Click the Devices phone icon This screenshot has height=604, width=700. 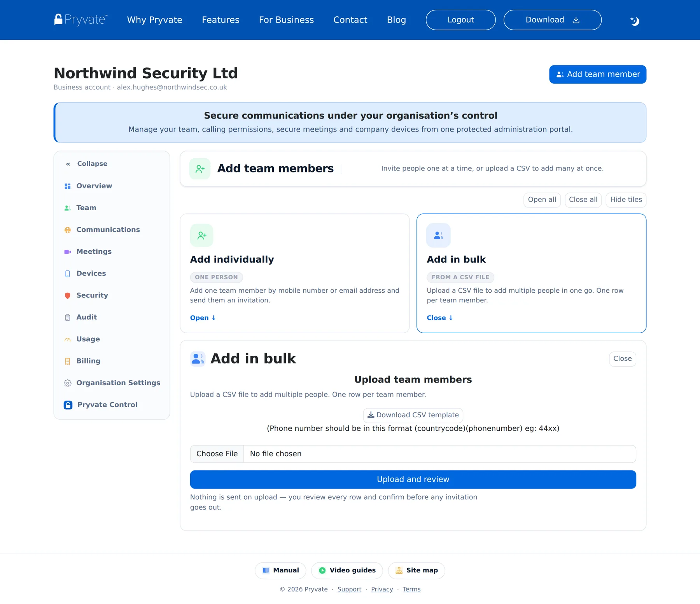68,274
